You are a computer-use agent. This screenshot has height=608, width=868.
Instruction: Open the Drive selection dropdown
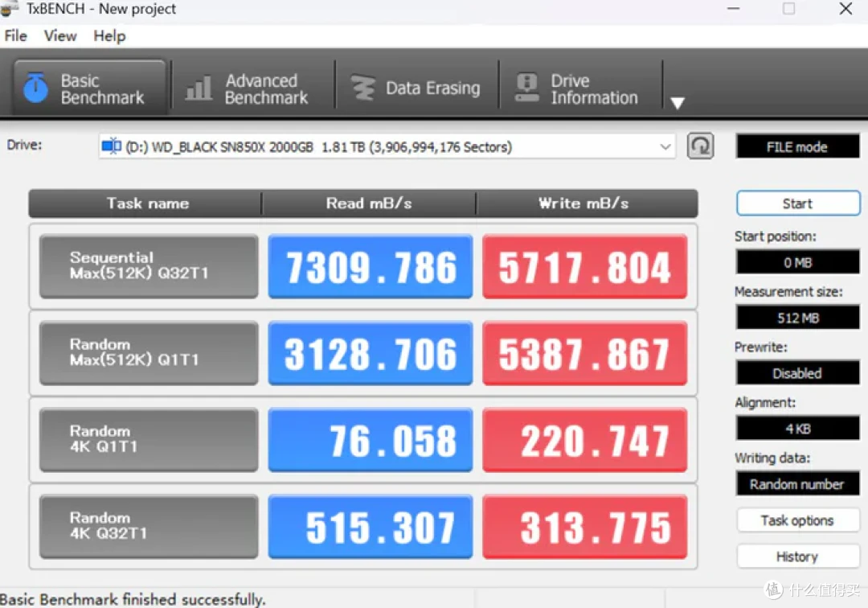[387, 146]
